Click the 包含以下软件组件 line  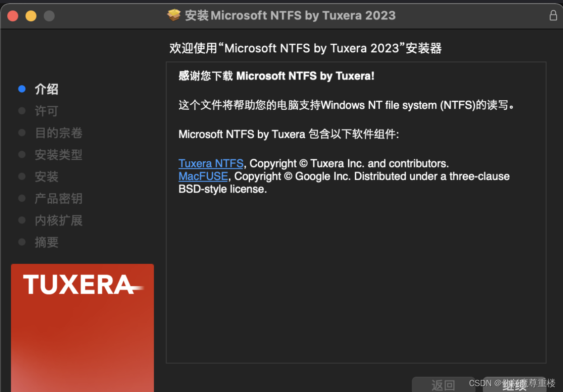[x=289, y=134]
